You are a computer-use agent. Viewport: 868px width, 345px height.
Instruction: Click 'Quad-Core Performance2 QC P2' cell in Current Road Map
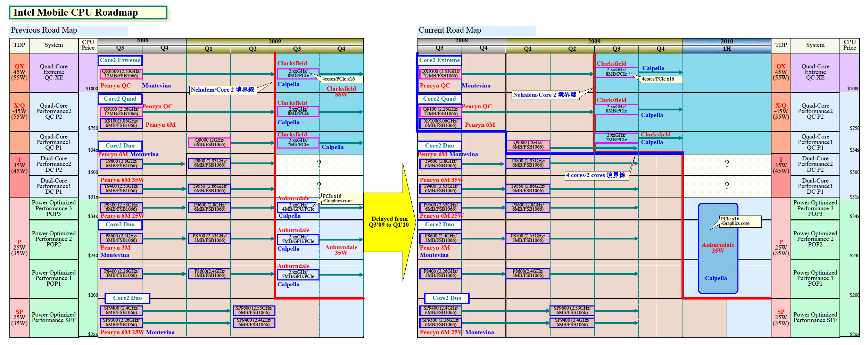coord(815,111)
